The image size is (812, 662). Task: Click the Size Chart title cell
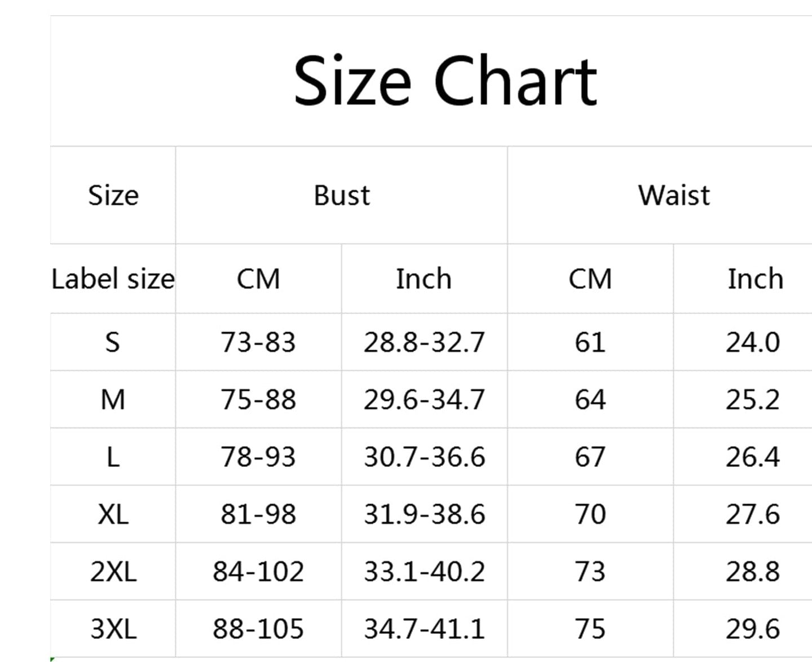point(444,81)
